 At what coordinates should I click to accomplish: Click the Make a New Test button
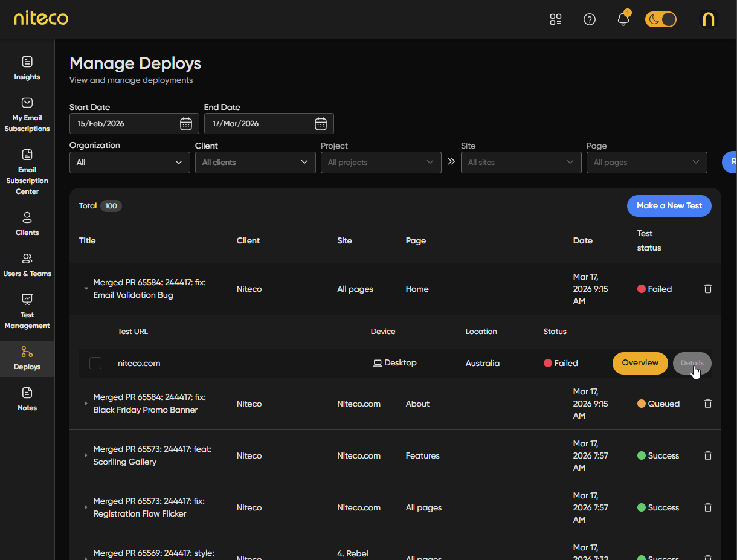(669, 206)
